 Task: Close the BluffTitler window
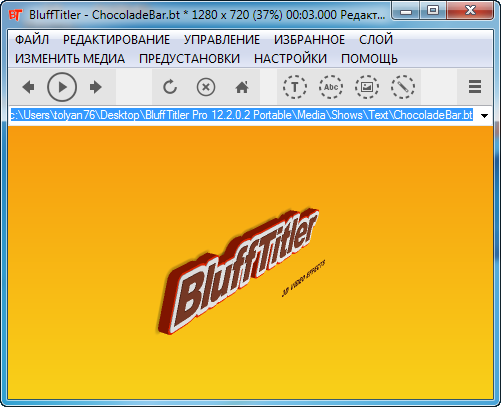(x=470, y=11)
